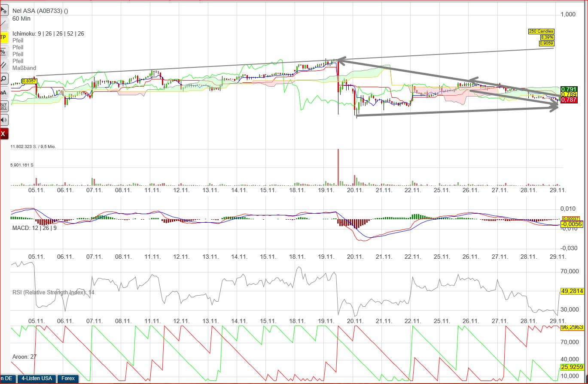This screenshot has width=588, height=384.
Task: Click the yellow TP button
Action: [x=4, y=37]
